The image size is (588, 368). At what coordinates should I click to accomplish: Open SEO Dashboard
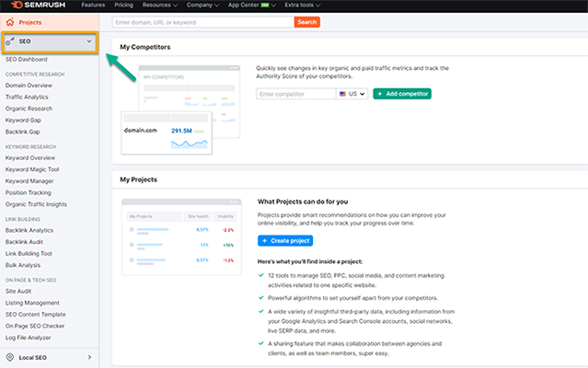tap(27, 59)
